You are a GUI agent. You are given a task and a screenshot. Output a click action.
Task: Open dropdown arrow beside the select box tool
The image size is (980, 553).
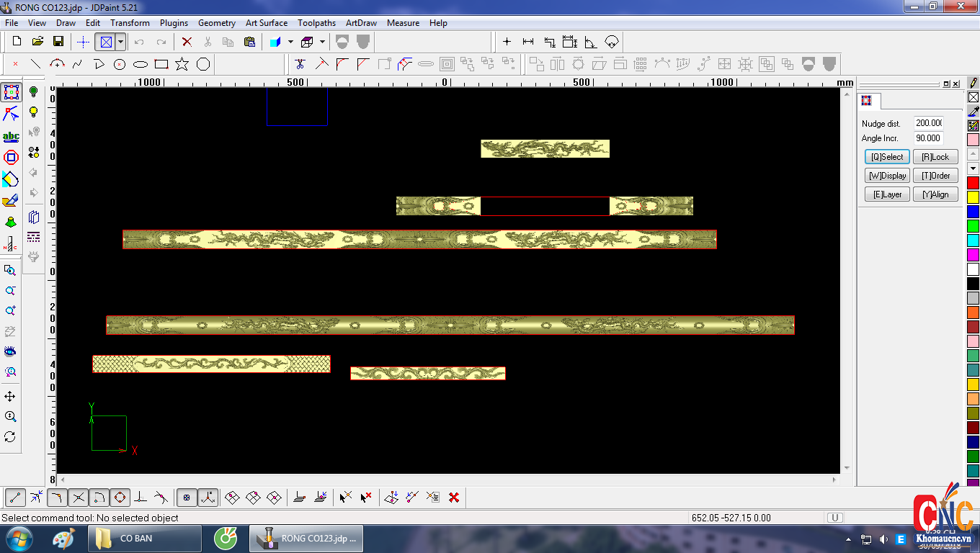click(121, 42)
